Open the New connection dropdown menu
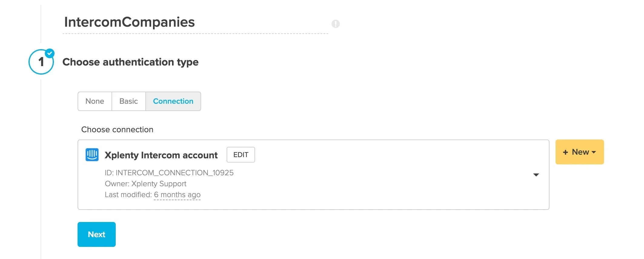Viewport: 644px width, 259px height. (579, 152)
